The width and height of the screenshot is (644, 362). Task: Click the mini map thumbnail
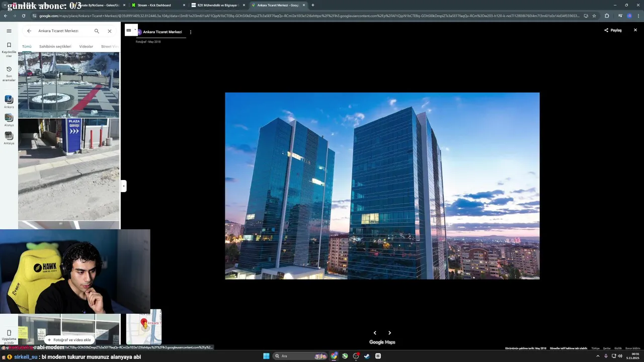click(143, 327)
